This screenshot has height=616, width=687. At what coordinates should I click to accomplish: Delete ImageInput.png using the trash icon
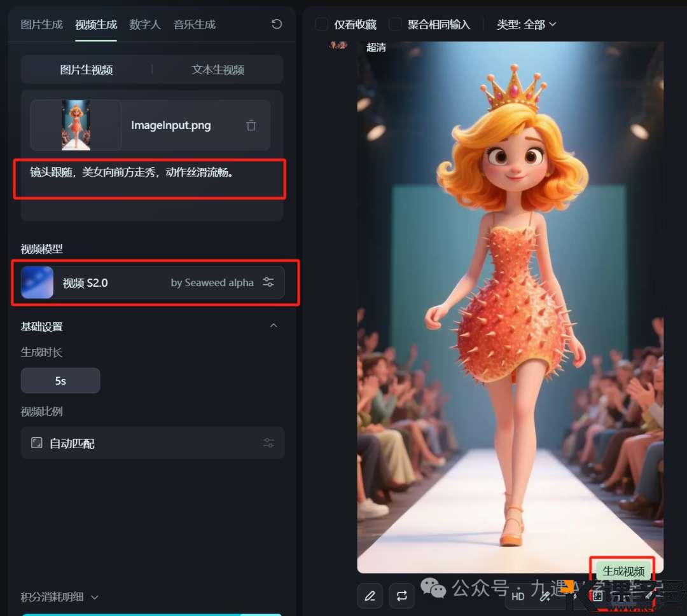point(251,125)
